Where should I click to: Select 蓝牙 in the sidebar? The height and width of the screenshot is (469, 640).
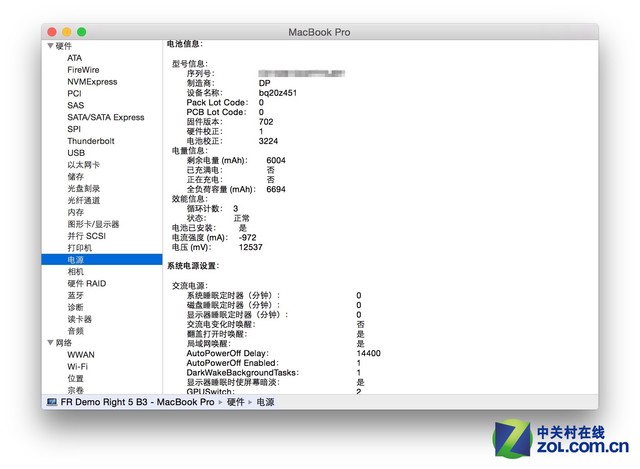pyautogui.click(x=76, y=295)
